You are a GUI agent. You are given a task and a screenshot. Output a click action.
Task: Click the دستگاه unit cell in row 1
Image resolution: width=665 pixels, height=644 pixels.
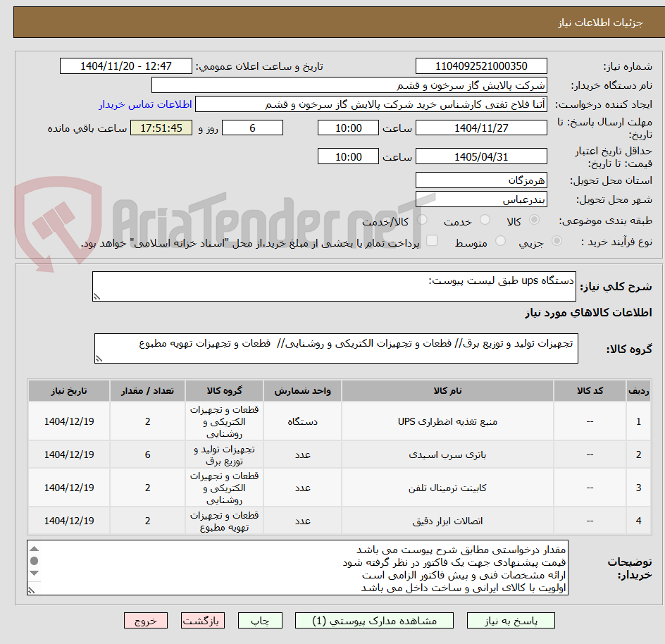[302, 421]
